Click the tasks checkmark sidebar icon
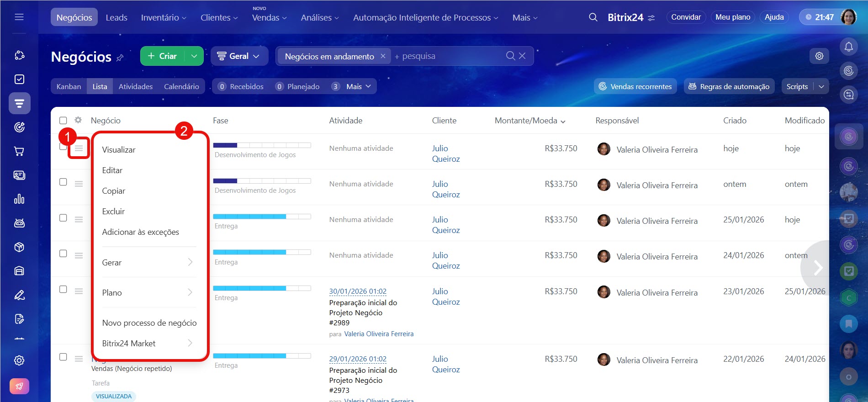The height and width of the screenshot is (402, 868). [19, 79]
